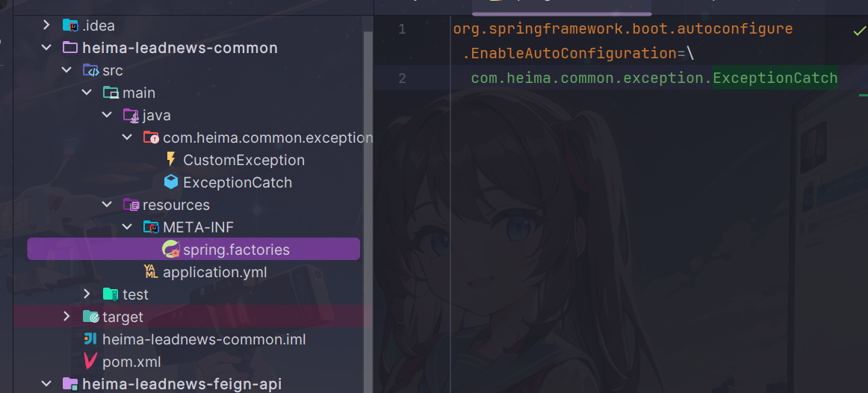Expand the target folder
Screen dimensions: 868x393
[x=67, y=317]
